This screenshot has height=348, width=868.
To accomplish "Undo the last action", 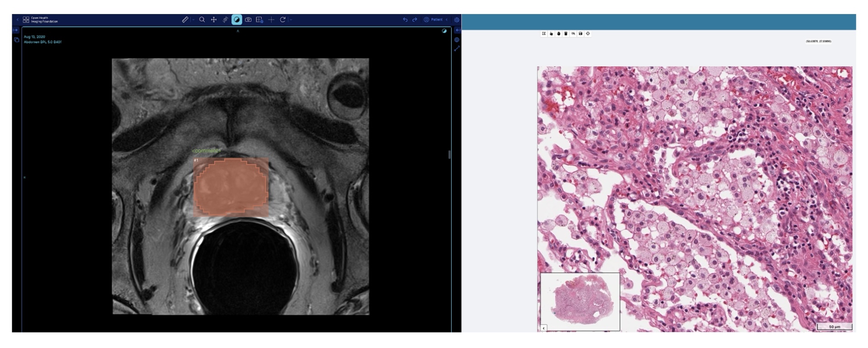I will pos(405,20).
